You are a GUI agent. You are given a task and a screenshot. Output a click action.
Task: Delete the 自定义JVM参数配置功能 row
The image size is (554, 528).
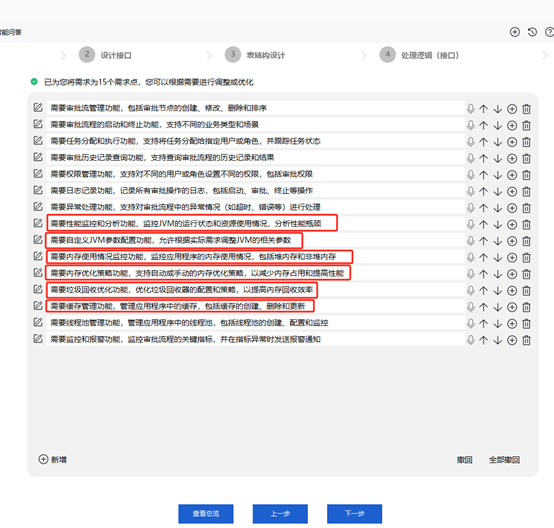pos(526,241)
